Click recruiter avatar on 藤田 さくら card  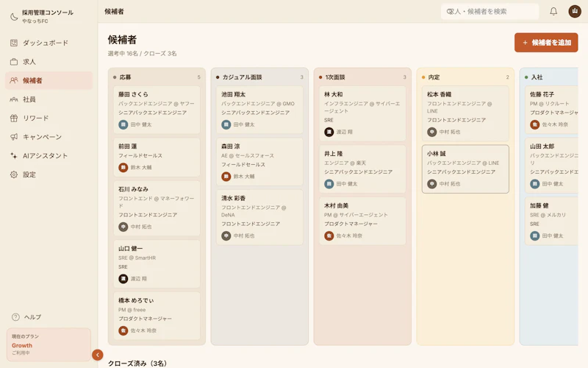pyautogui.click(x=123, y=124)
